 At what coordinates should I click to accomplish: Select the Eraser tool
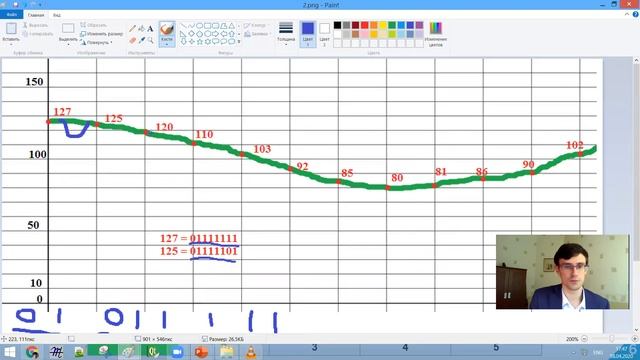pos(132,40)
